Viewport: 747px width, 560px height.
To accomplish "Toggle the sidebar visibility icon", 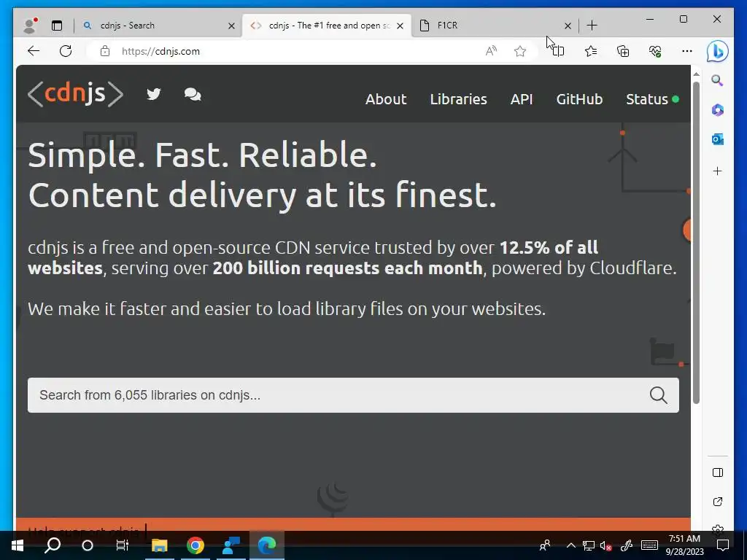I will click(x=718, y=472).
